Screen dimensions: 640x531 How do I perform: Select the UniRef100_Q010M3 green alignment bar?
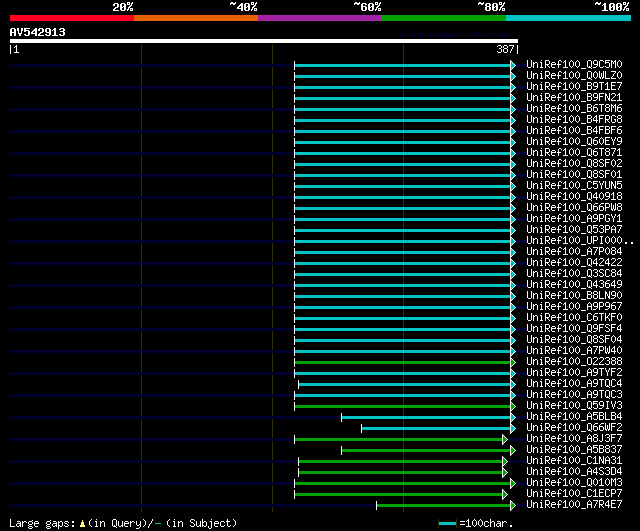point(402,484)
